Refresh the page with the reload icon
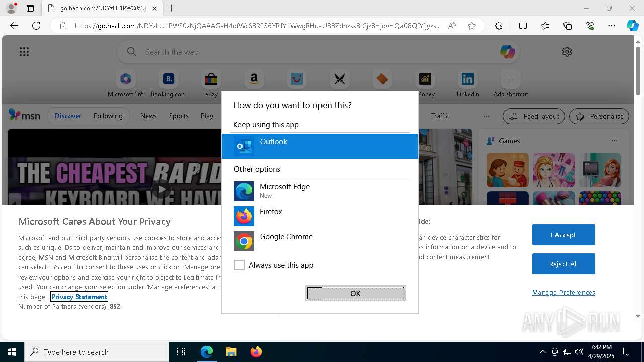This screenshot has width=644, height=362. coord(36,26)
